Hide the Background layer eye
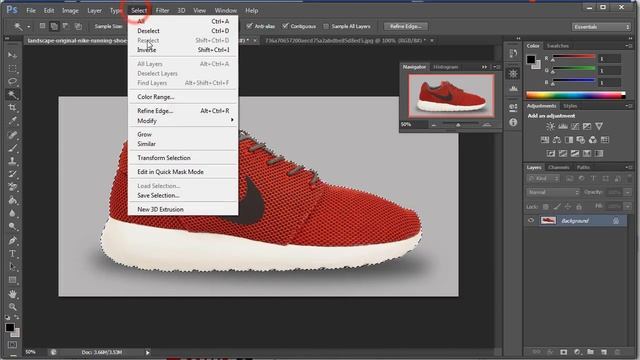640x360 pixels. point(531,220)
